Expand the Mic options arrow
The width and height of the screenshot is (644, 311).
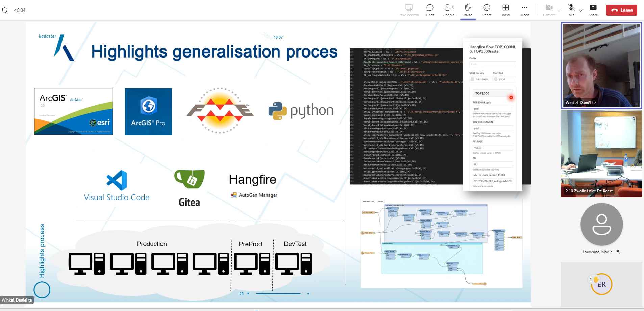click(x=581, y=10)
